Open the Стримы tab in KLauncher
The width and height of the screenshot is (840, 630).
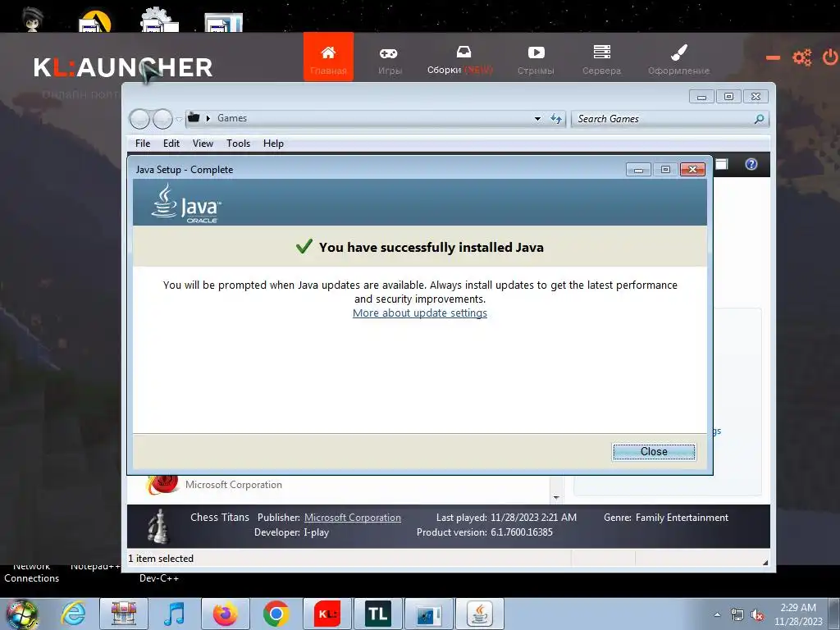536,60
